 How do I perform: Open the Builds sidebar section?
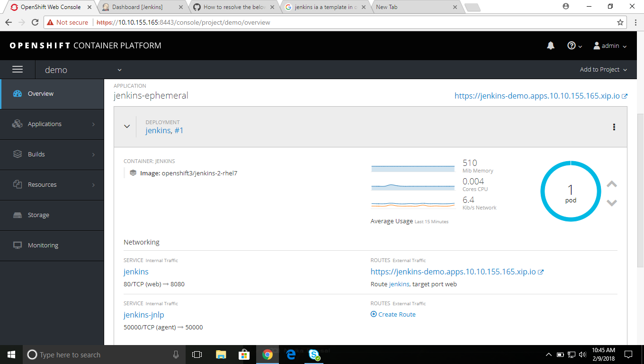(x=36, y=154)
